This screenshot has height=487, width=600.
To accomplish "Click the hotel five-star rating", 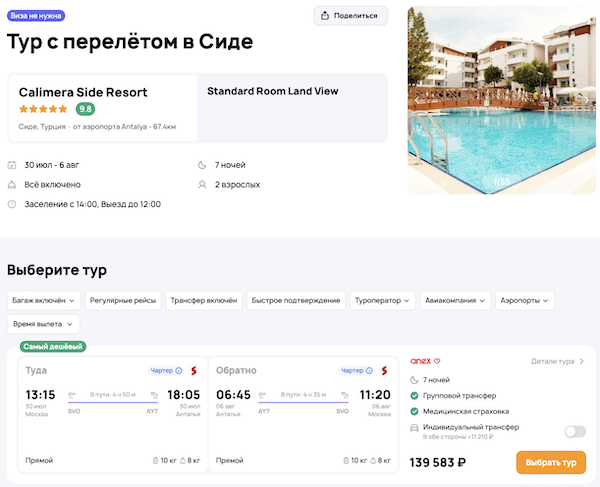I will (44, 109).
